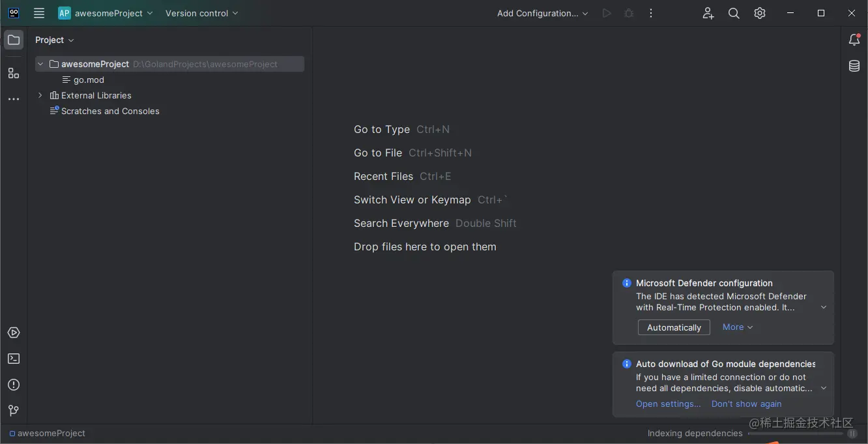Screen dimensions: 868x444
Task: Open the Notifications bell icon
Action: pyautogui.click(x=854, y=40)
